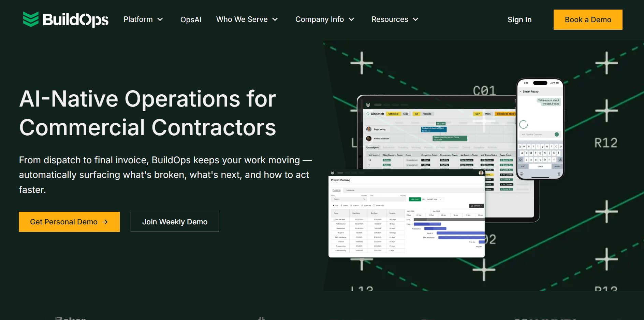Click Roger Wong's avatar in Dispatch

coord(369,129)
